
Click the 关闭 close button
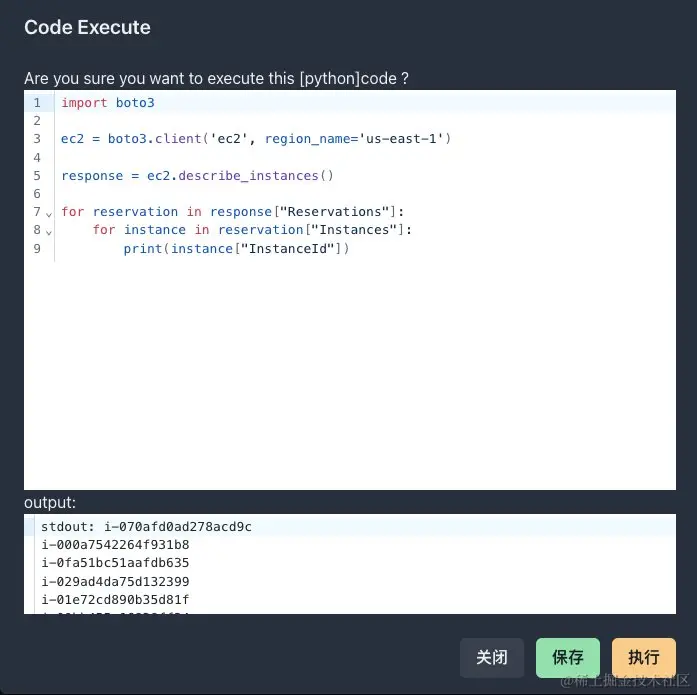pyautogui.click(x=492, y=657)
